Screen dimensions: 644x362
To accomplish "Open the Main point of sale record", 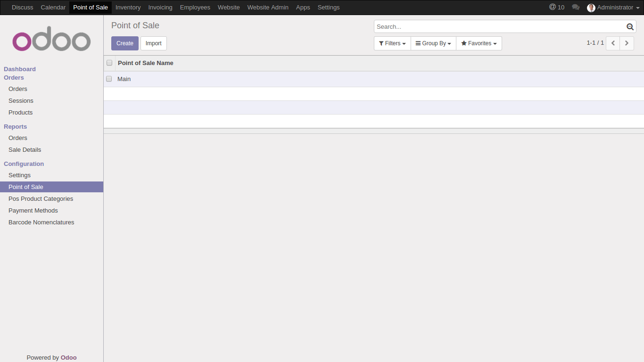I will pos(124,79).
